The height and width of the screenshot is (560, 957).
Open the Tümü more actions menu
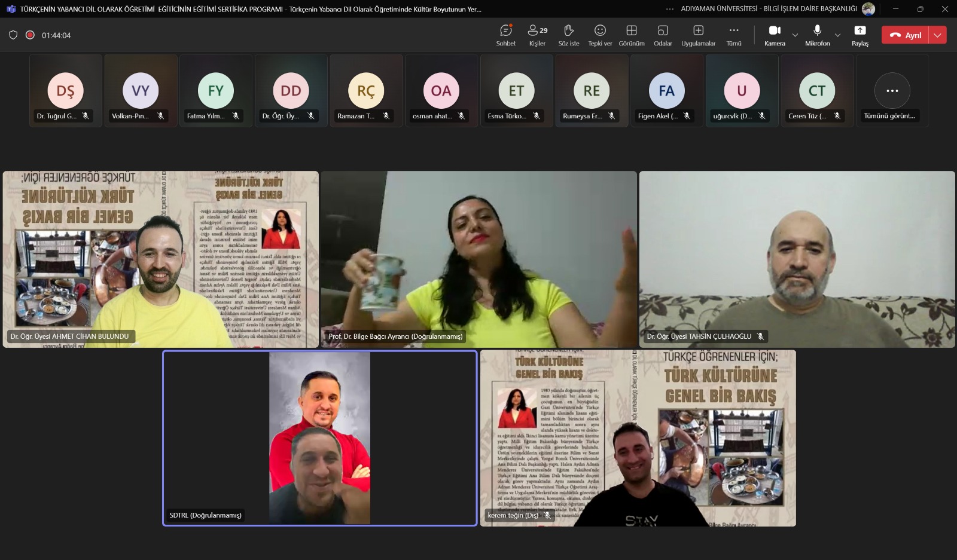point(734,35)
